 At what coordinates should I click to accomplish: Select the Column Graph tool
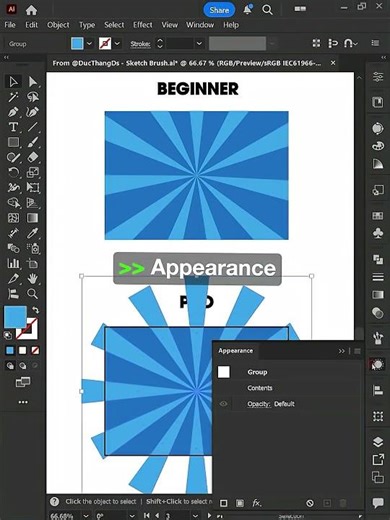[13, 263]
